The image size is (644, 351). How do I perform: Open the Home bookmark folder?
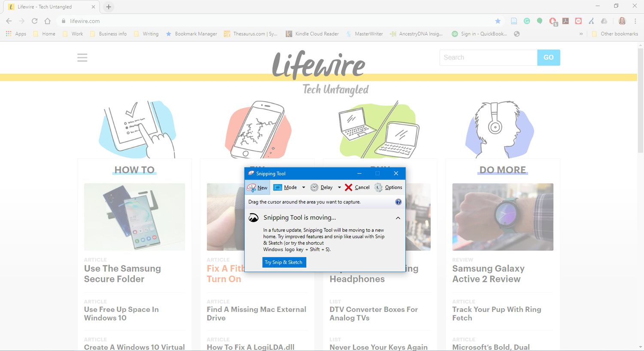click(x=44, y=34)
